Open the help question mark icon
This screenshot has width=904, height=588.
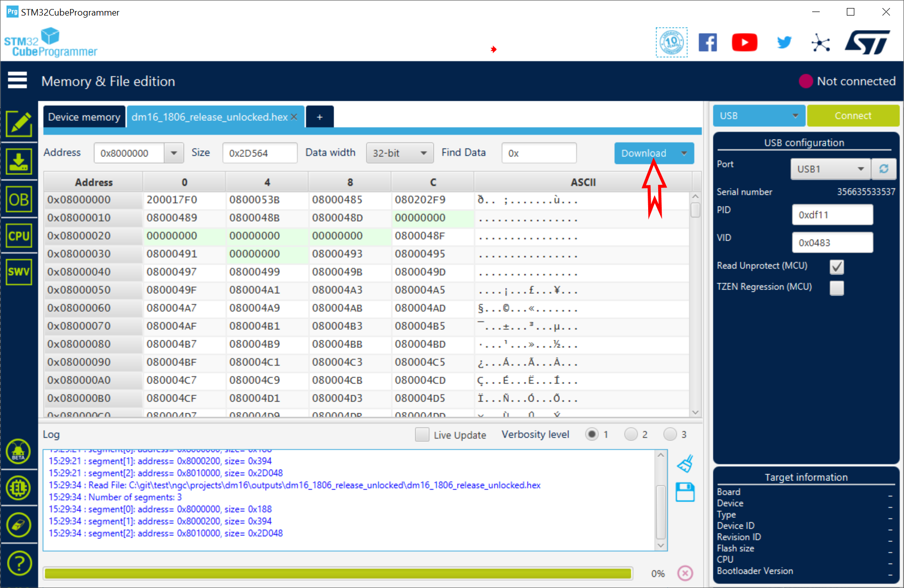pos(19,563)
